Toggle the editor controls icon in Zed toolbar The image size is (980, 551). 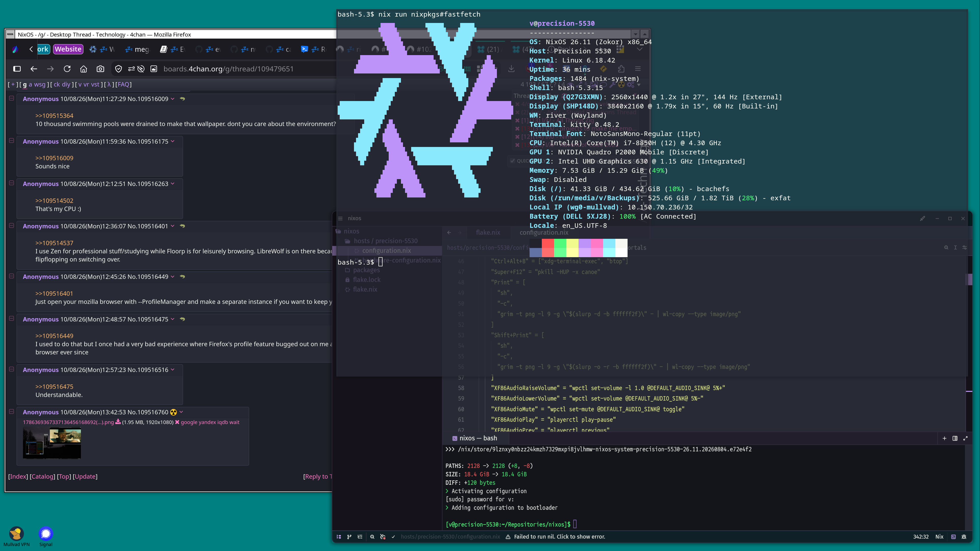click(x=964, y=247)
